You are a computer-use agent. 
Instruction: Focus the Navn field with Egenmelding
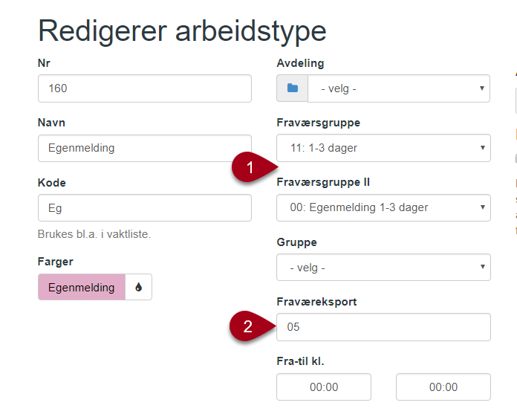point(145,148)
